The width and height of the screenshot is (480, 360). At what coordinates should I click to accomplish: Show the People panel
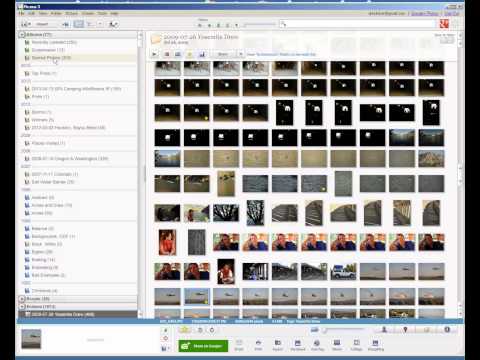point(384,330)
